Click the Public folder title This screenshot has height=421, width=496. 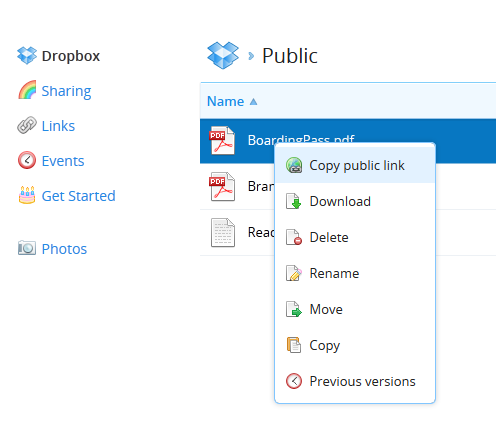tap(290, 56)
